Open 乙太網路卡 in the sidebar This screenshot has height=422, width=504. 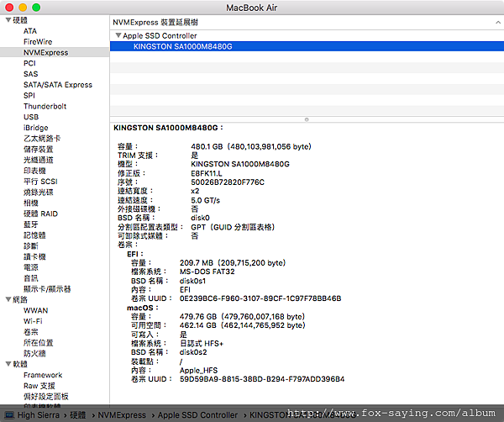click(x=42, y=139)
